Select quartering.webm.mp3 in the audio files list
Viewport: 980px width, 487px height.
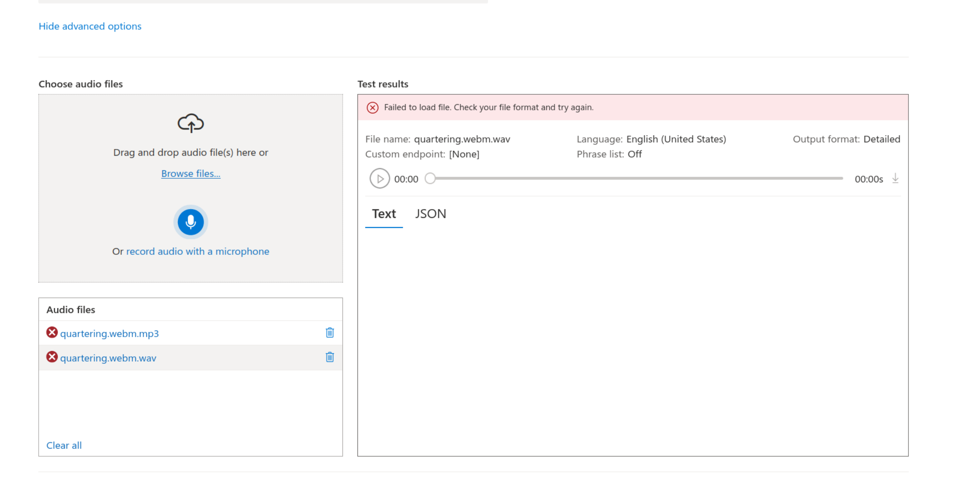(x=109, y=334)
